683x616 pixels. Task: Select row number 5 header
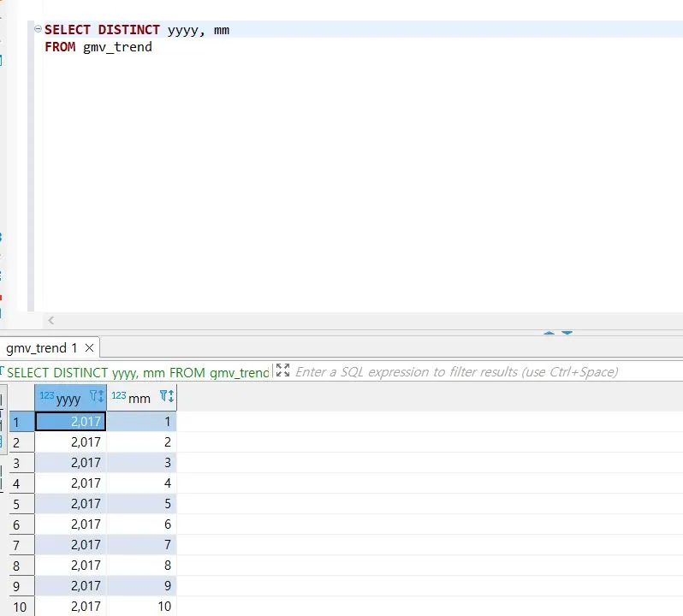point(21,504)
